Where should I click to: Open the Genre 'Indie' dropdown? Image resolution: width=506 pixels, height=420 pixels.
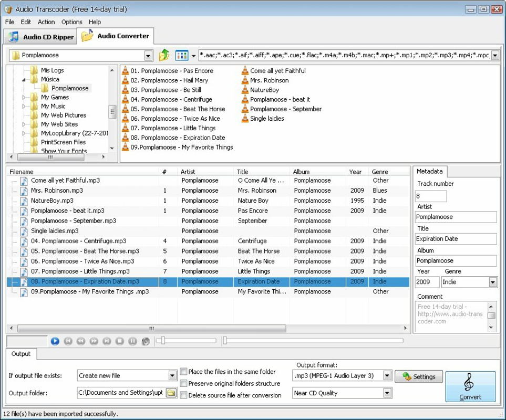tap(493, 282)
